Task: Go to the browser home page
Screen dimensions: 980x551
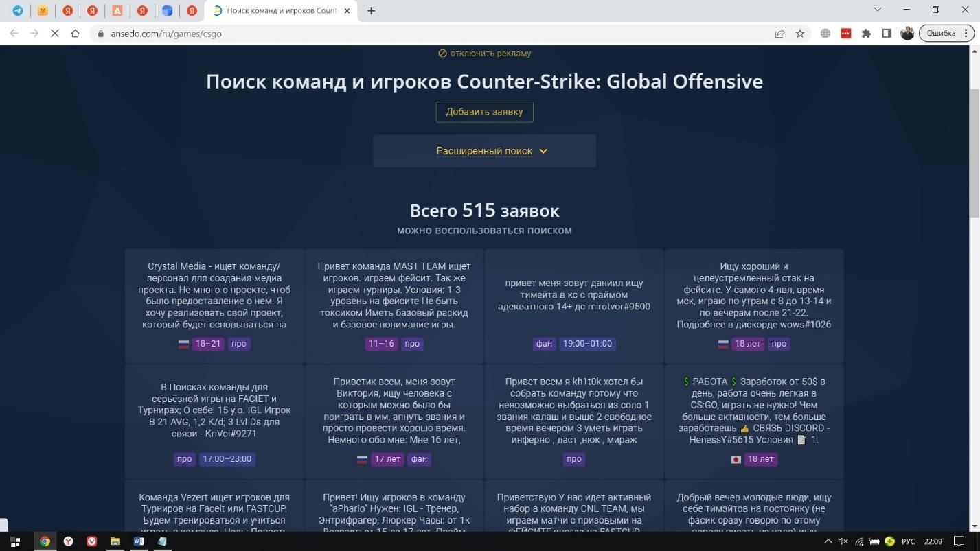Action: (76, 33)
